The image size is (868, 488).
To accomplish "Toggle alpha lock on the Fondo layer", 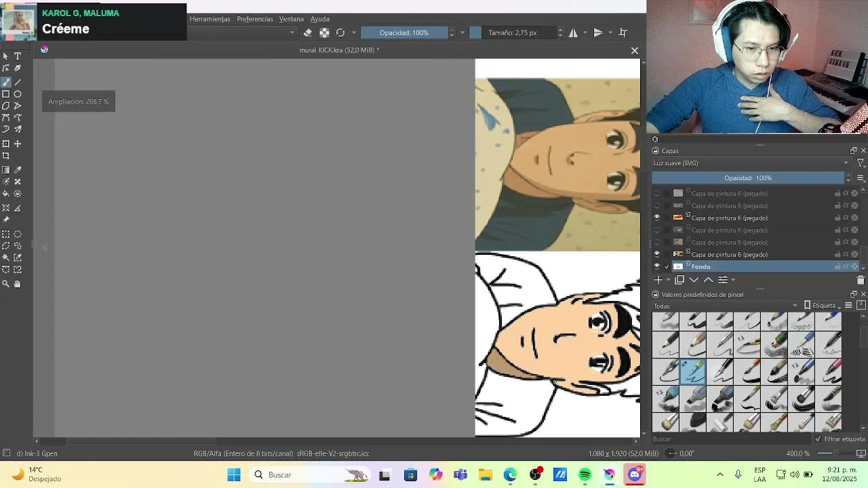I will tap(854, 266).
